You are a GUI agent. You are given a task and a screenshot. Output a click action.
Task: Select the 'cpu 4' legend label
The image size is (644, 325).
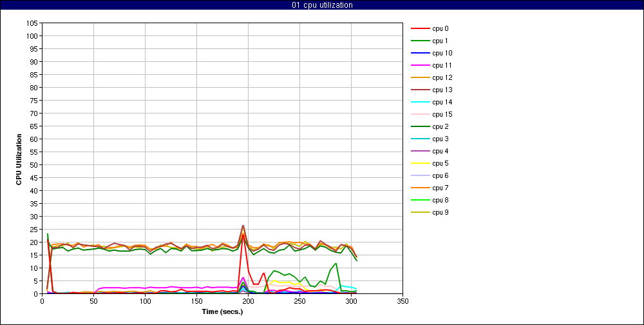tap(440, 151)
